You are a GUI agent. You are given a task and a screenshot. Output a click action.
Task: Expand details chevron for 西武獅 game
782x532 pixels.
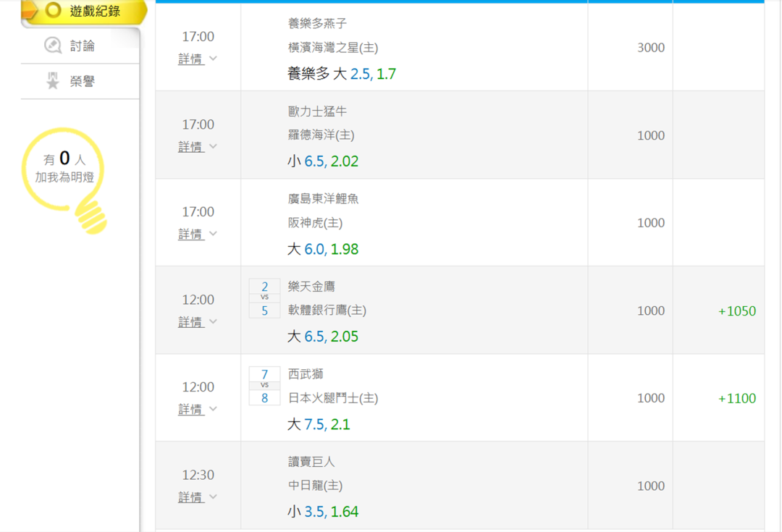(213, 409)
